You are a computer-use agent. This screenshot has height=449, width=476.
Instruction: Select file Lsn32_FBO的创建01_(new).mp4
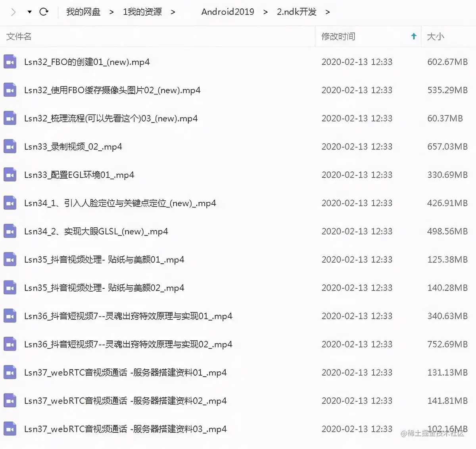pyautogui.click(x=87, y=62)
